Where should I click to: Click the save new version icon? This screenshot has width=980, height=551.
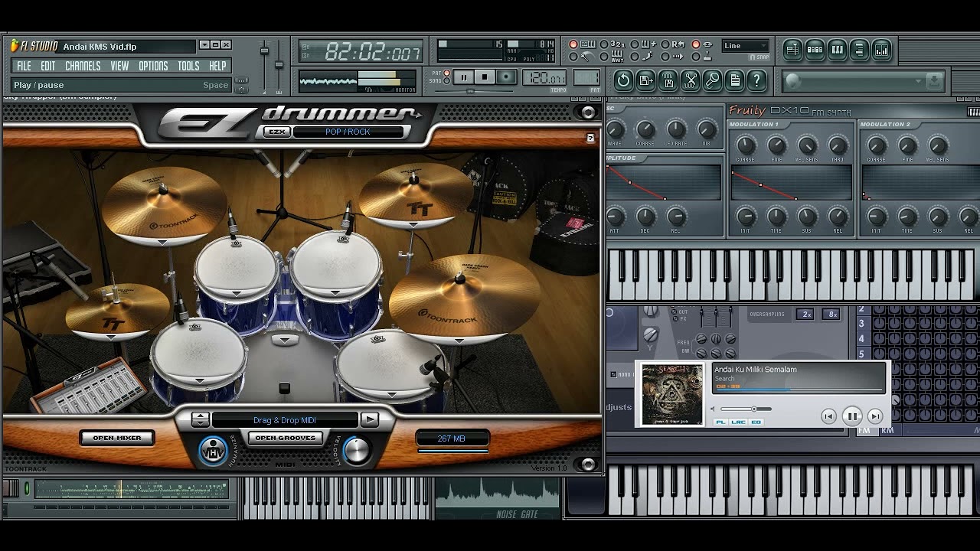645,80
